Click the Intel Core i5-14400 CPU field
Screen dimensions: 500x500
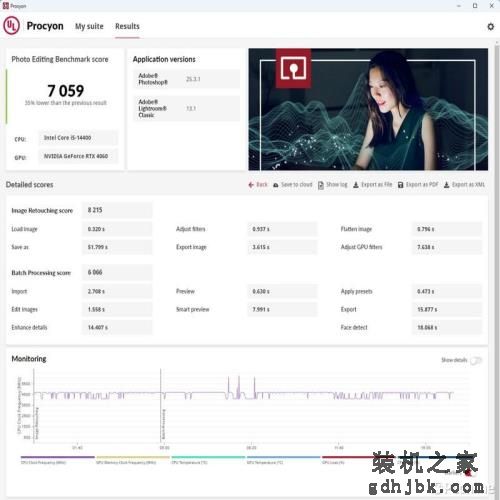pyautogui.click(x=78, y=138)
